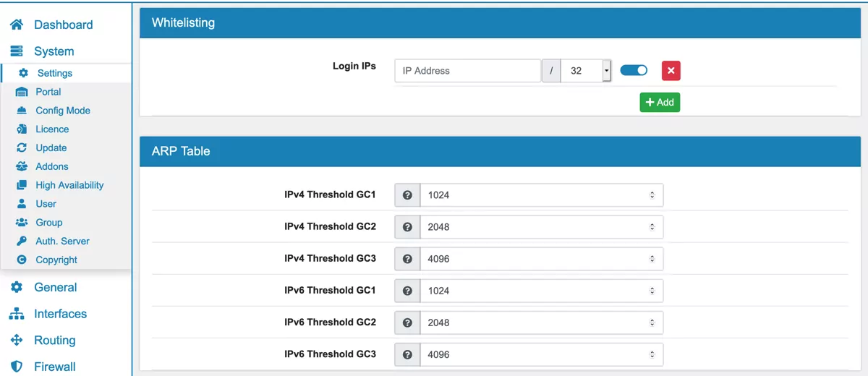
Task: Click the Firewall shield icon
Action: [16, 367]
